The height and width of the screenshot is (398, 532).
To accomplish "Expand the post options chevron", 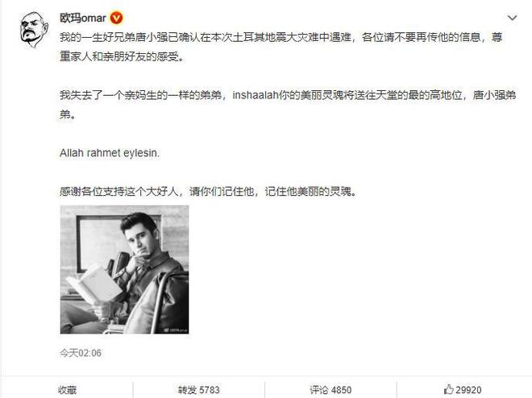I will point(512,18).
